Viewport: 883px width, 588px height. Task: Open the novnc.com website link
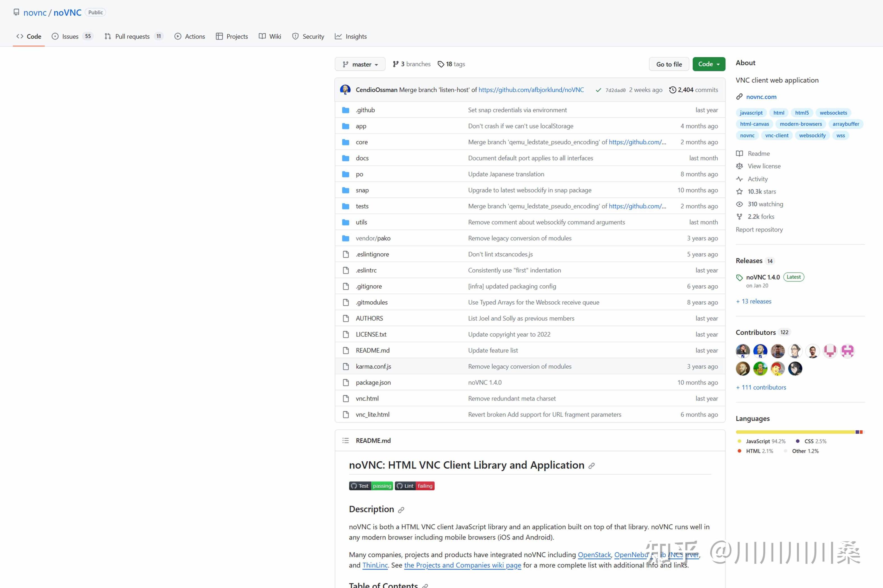click(761, 97)
